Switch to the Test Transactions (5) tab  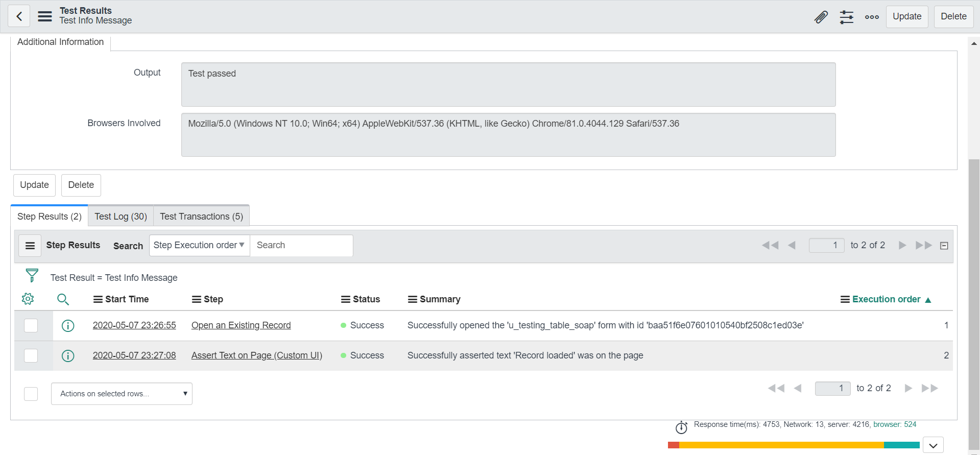pos(201,216)
